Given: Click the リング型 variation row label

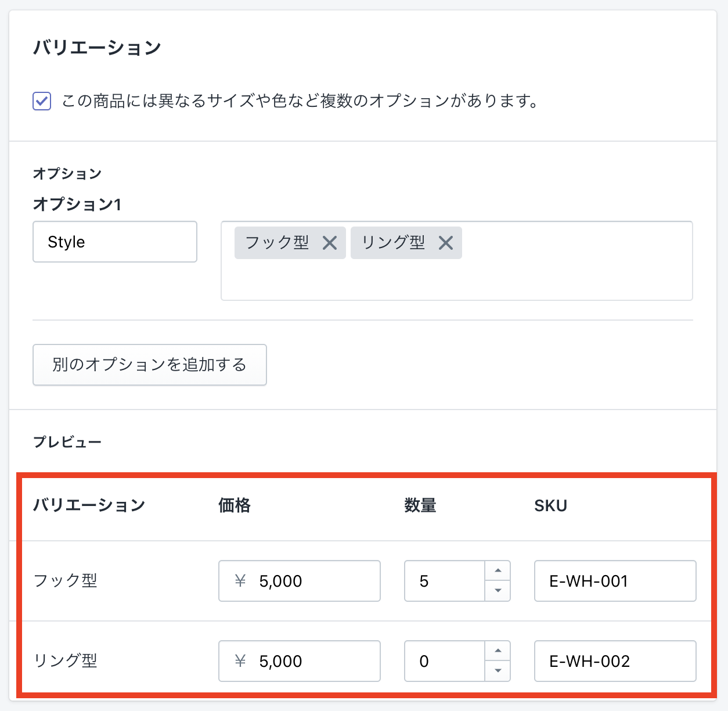Looking at the screenshot, I should [x=66, y=661].
